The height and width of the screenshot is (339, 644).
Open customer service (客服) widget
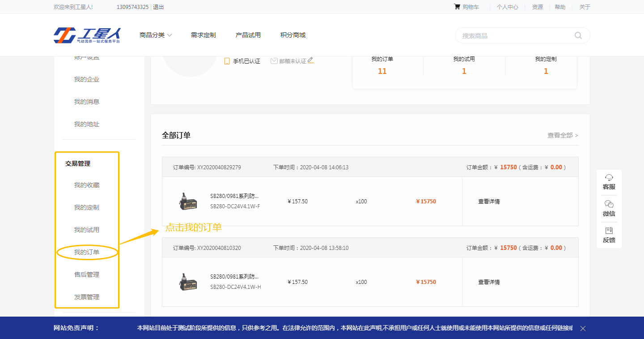tap(609, 182)
